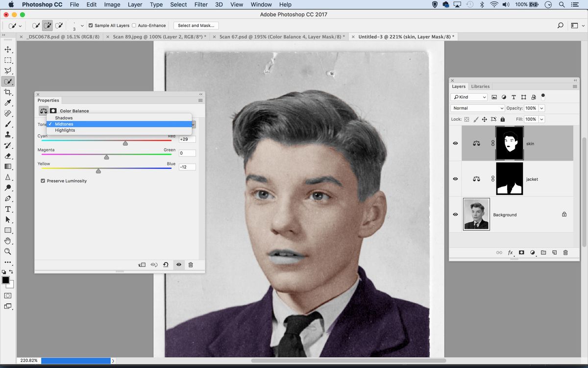
Task: Expand the layer Opacity dropdown arrow
Action: [x=541, y=108]
